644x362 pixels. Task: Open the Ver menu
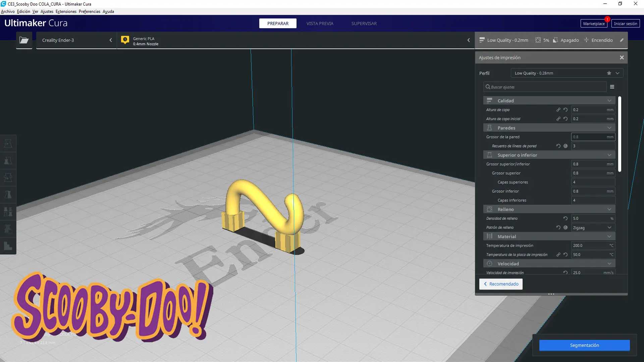coord(35,11)
